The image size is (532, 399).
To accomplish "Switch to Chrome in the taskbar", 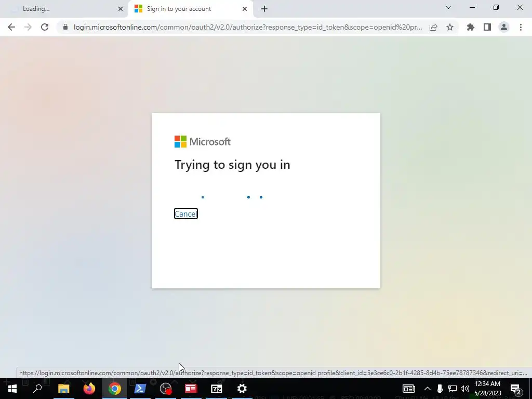I will (x=115, y=389).
